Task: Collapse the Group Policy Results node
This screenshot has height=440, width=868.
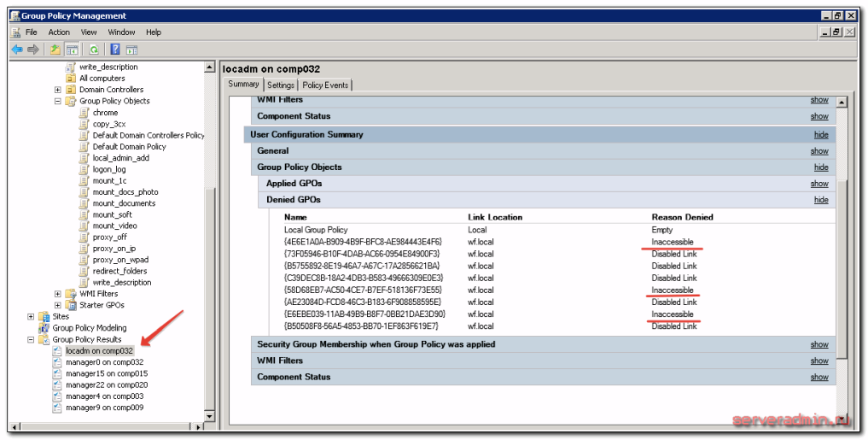Action: 31,339
